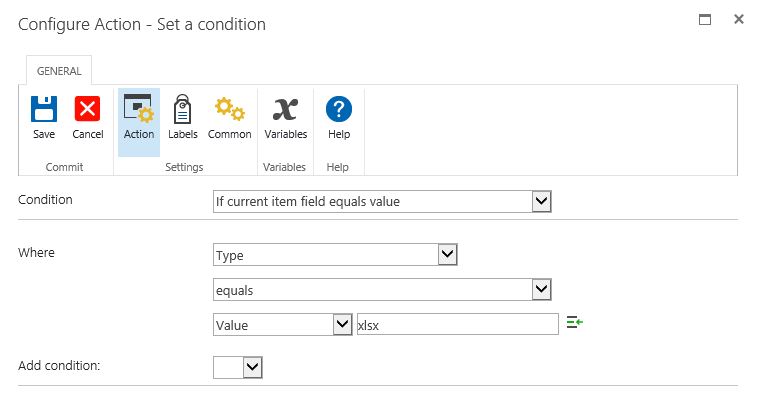
Task: Select the Action settings icon
Action: click(x=138, y=108)
